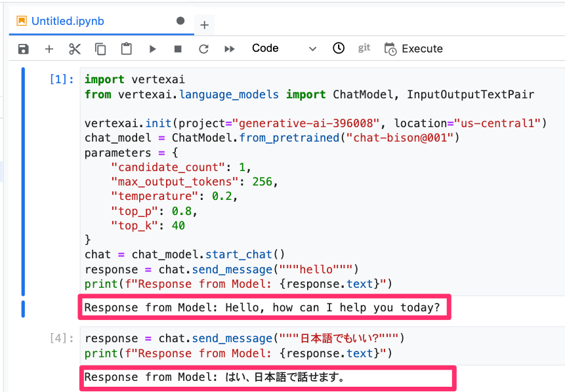This screenshot has height=392, width=565.
Task: Restart the kernel with the refresh icon
Action: coord(203,48)
